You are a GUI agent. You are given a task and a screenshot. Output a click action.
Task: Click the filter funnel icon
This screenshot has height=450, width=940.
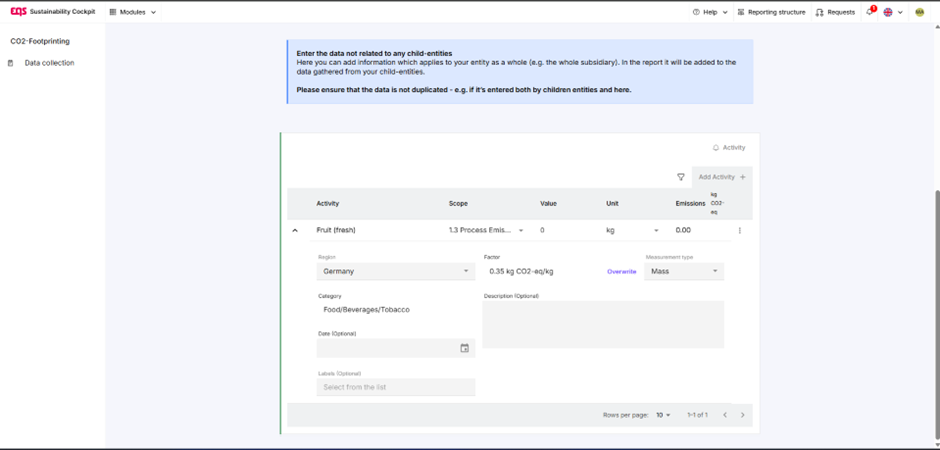(680, 177)
